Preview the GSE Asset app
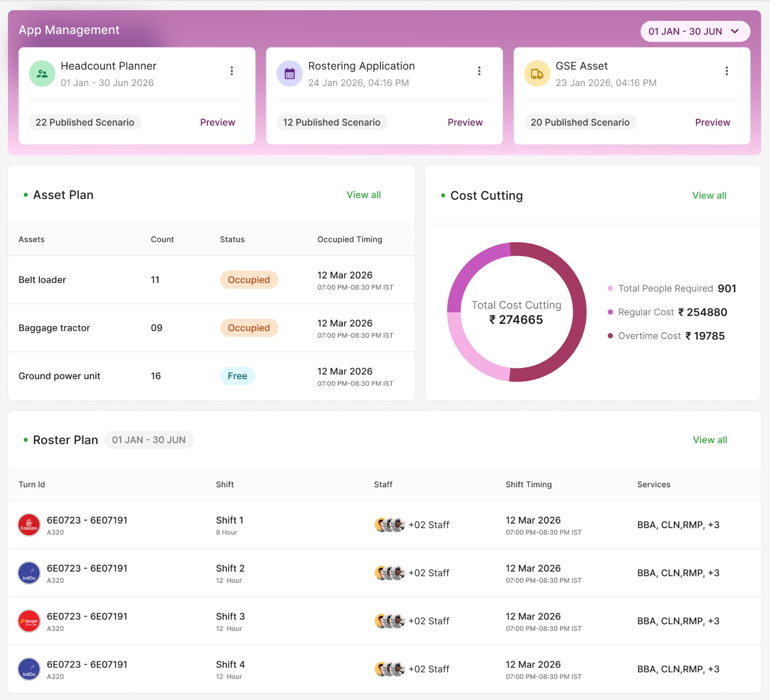Viewport: 770px width, 700px height. [x=713, y=122]
